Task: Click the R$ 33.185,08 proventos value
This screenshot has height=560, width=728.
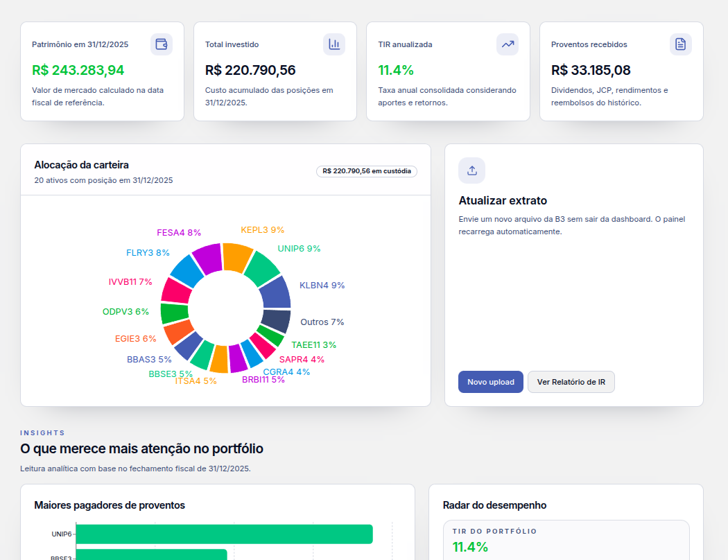Action: pyautogui.click(x=591, y=70)
